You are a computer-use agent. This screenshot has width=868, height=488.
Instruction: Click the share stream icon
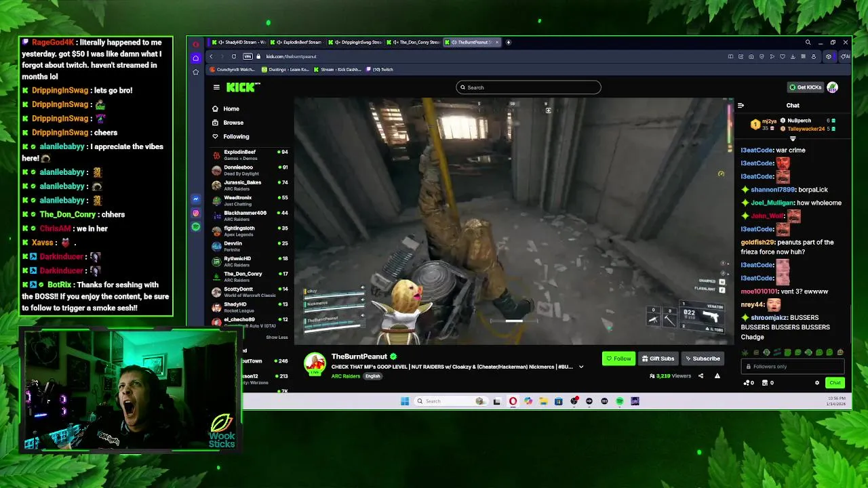click(x=701, y=376)
